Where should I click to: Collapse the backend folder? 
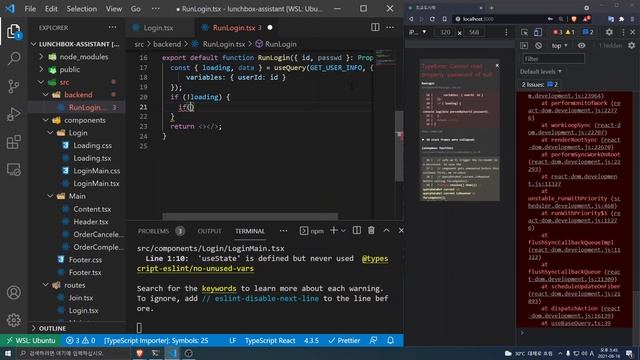click(x=45, y=95)
